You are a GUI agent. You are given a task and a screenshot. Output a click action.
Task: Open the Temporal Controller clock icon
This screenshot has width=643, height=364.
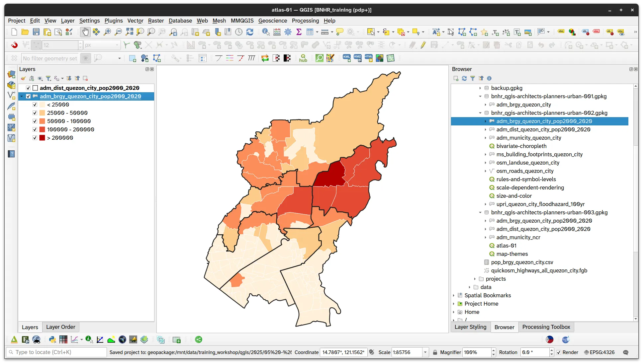click(x=239, y=32)
